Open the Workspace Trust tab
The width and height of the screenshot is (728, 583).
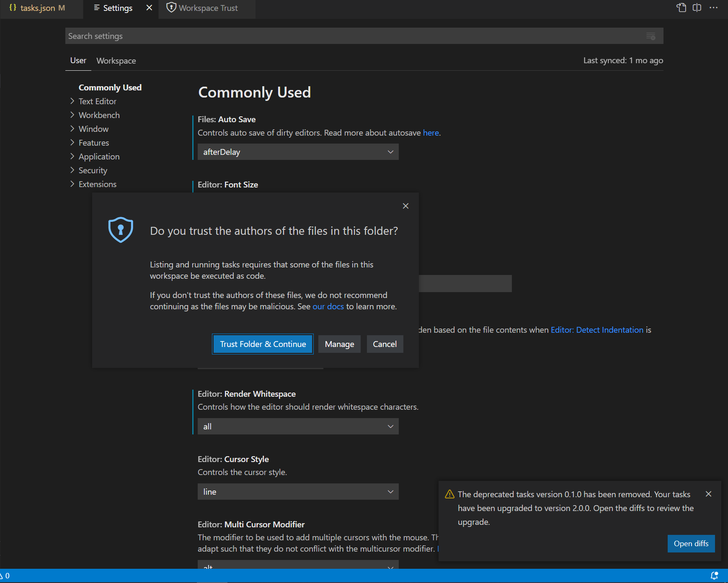(x=207, y=8)
